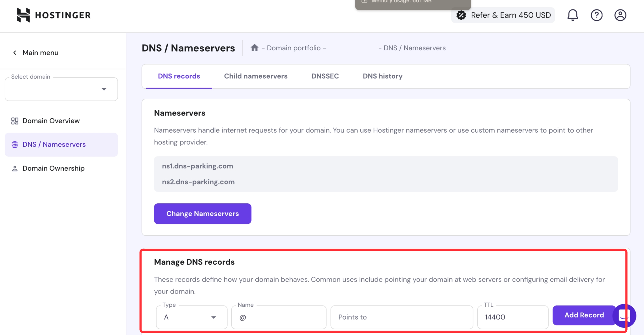Image resolution: width=644 pixels, height=335 pixels.
Task: Click the DNS / Nameservers page title
Action: (x=188, y=48)
